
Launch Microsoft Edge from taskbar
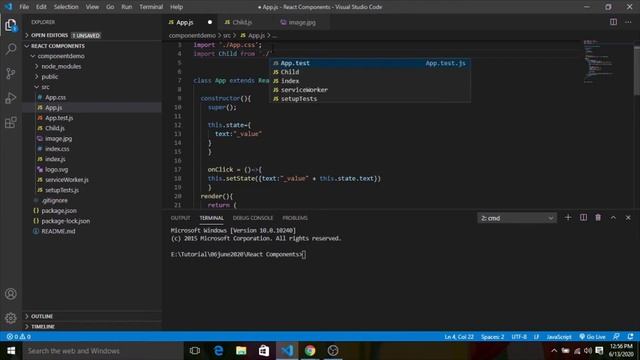(x=218, y=351)
